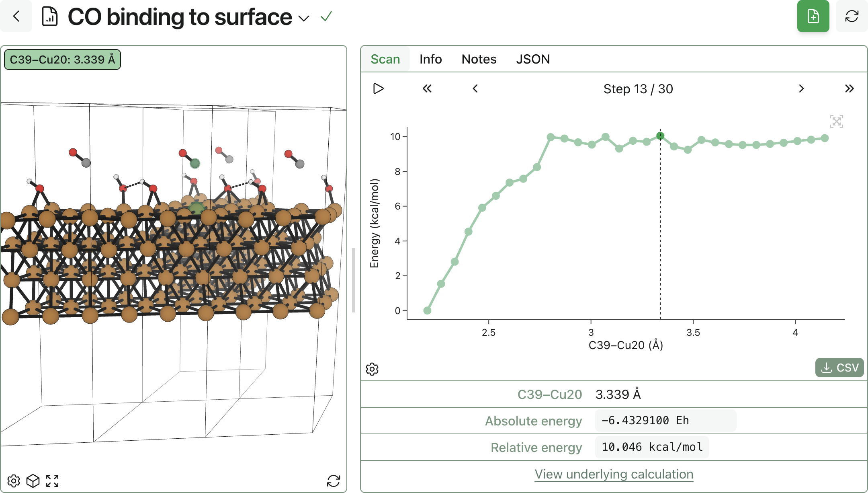Jump to last scan step
Image resolution: width=868 pixels, height=493 pixels.
pyautogui.click(x=849, y=88)
